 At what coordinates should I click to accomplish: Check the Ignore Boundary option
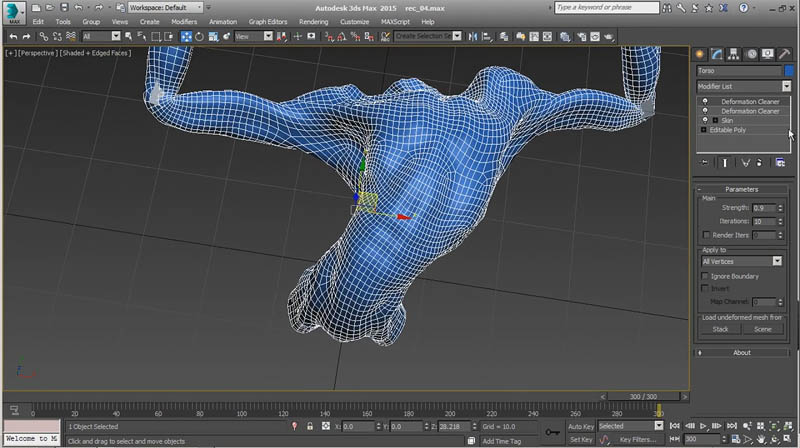click(x=706, y=275)
